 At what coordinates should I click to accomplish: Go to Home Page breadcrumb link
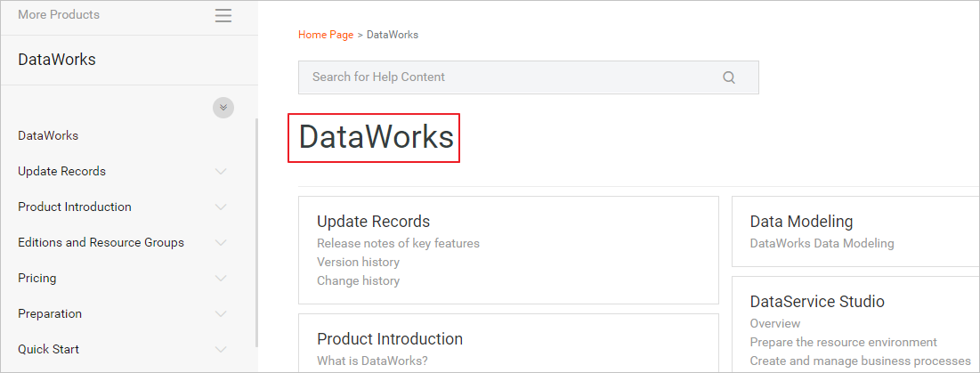point(326,35)
